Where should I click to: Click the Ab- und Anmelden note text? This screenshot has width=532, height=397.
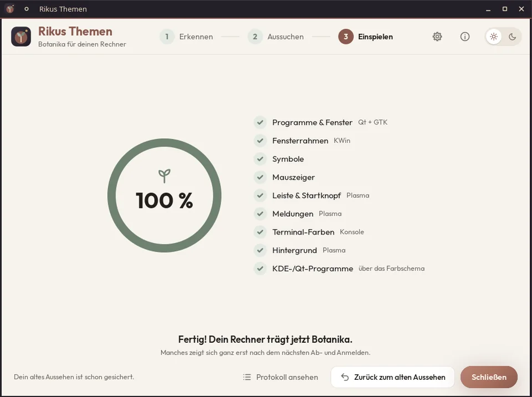[x=265, y=353]
